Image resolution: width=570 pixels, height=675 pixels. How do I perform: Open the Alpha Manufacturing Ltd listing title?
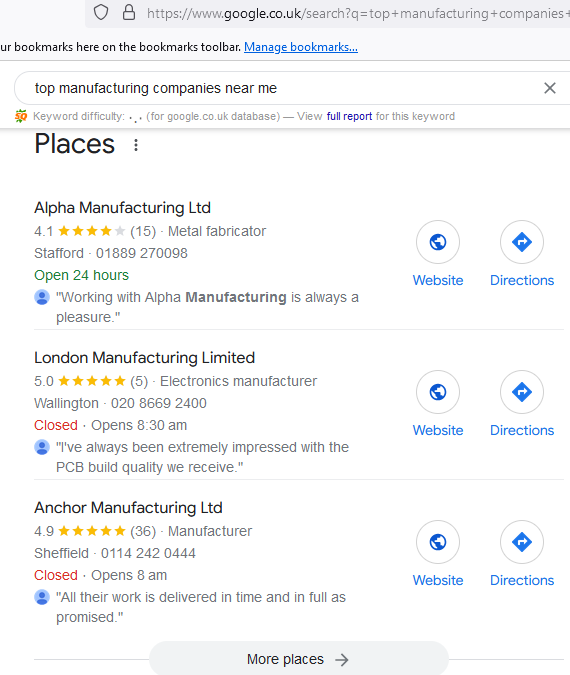tap(122, 207)
